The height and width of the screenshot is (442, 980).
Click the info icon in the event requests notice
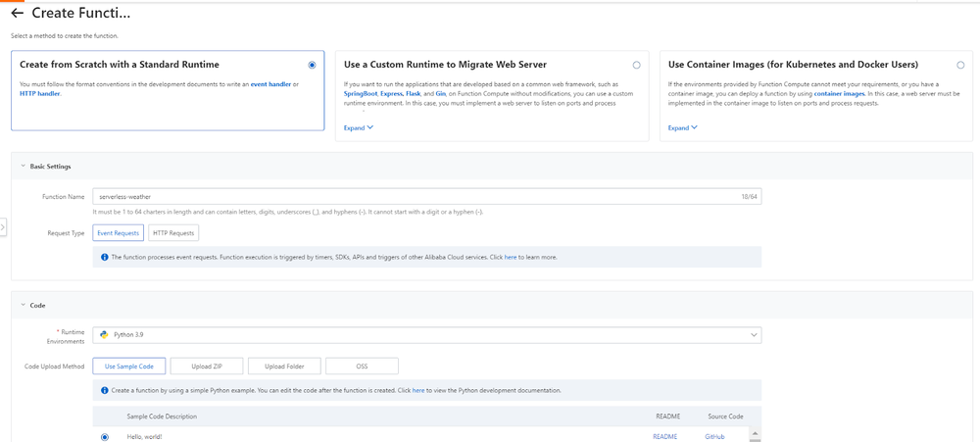coord(104,257)
